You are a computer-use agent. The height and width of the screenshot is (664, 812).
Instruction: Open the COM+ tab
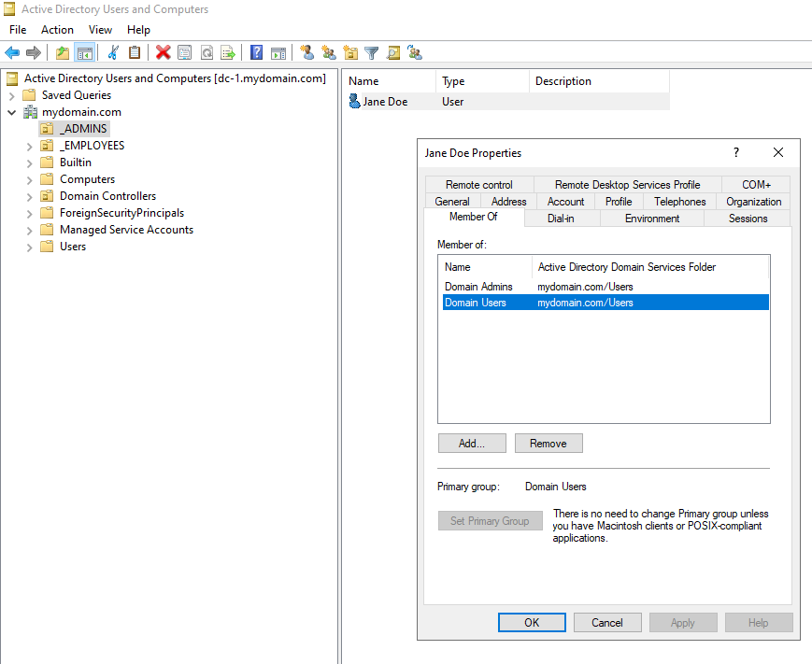(x=756, y=185)
